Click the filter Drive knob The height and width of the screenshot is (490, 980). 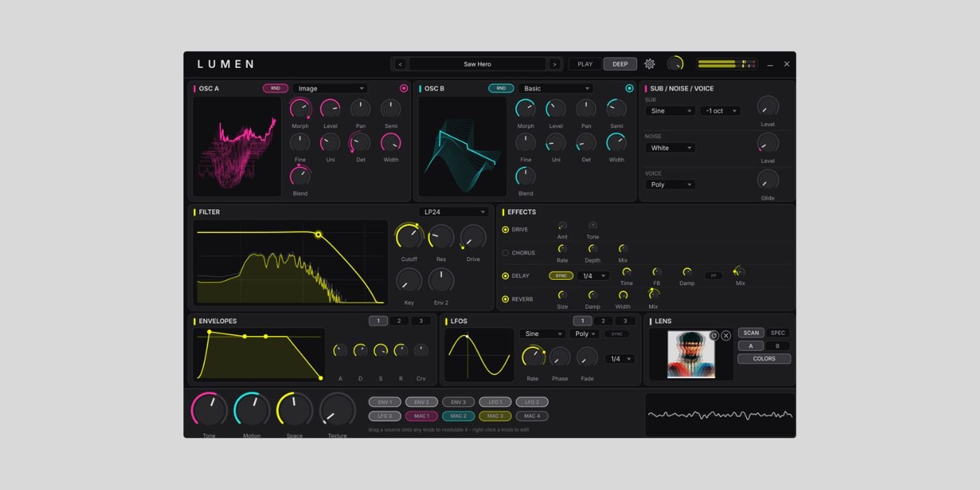pos(473,237)
